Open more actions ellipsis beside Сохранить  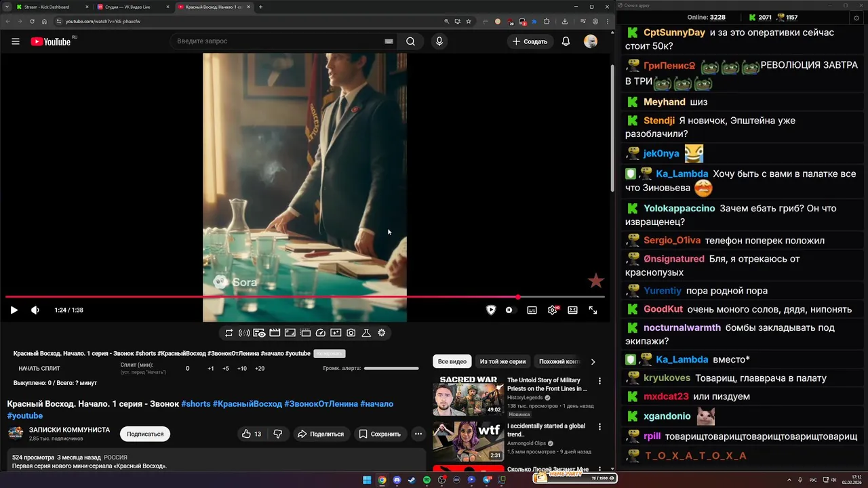[x=418, y=434]
